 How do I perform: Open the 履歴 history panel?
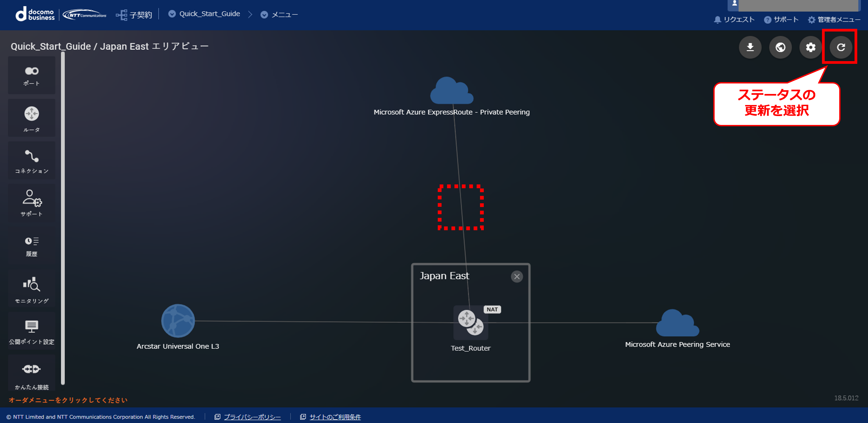tap(32, 246)
